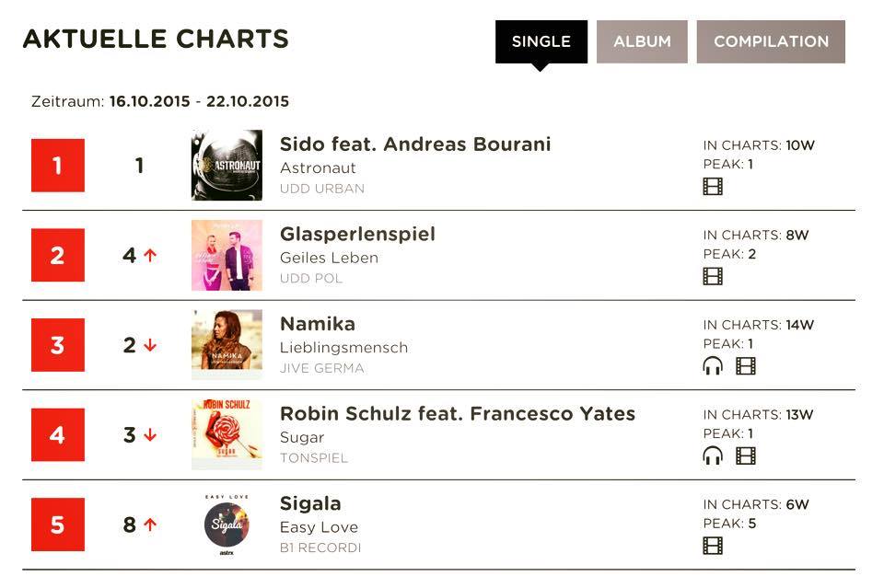Open Sido feat. Andreas Bourani artist link

(415, 144)
